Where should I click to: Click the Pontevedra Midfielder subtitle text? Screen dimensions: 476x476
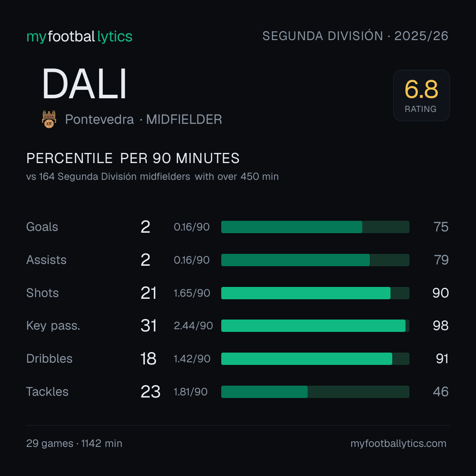(x=144, y=119)
